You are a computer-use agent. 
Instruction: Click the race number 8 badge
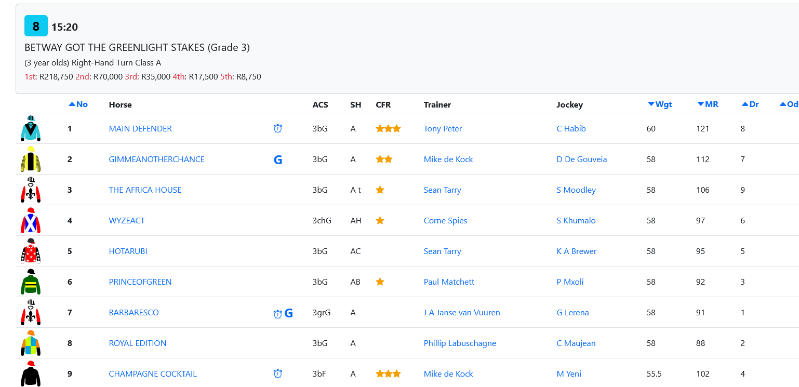pos(36,26)
